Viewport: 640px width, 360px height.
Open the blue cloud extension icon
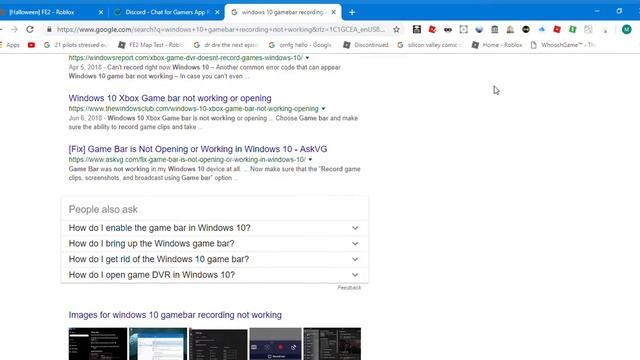coord(542,29)
